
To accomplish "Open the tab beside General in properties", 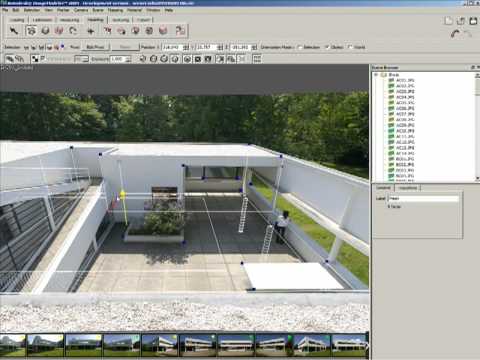I will 408,188.
